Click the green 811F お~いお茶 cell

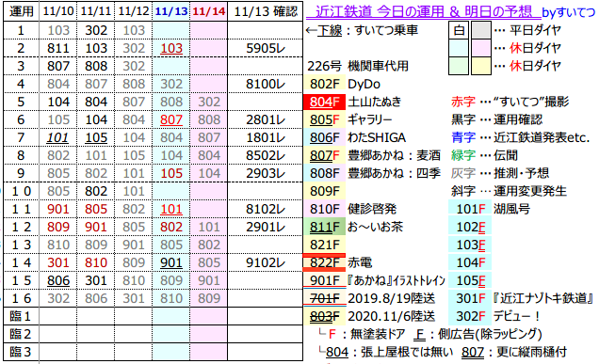pos(324,227)
